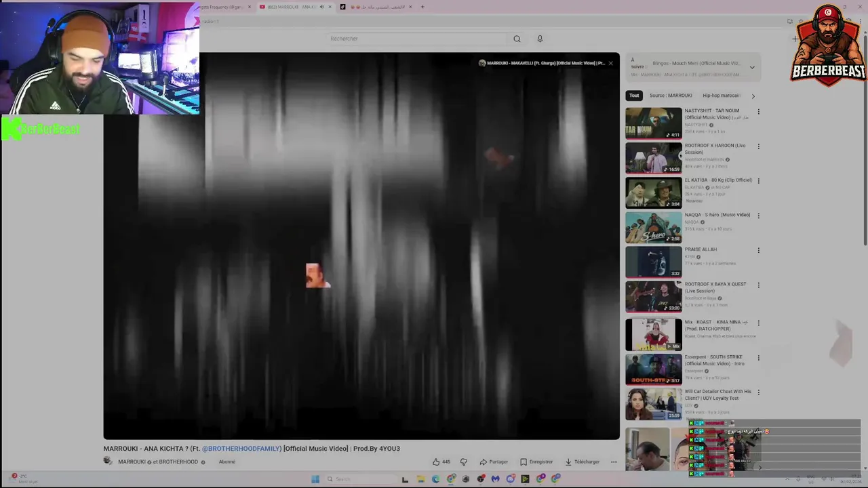Open Will Car Detailer Cheat video
Image resolution: width=868 pixels, height=488 pixels.
(654, 404)
